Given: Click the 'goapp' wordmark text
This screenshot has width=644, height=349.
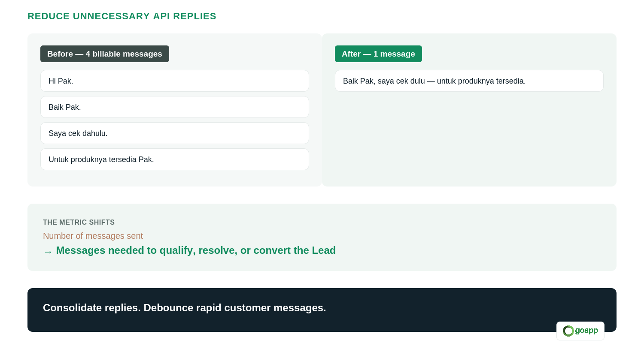Looking at the screenshot, I should 586,330.
